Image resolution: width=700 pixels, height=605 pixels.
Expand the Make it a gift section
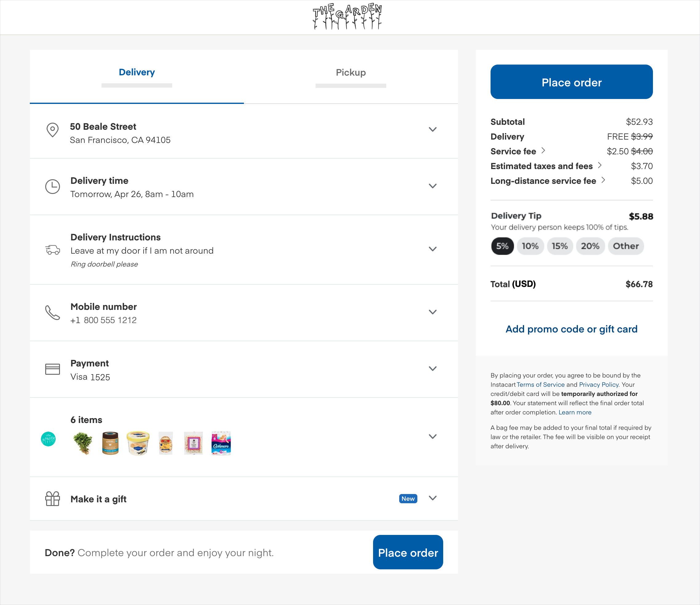433,498
